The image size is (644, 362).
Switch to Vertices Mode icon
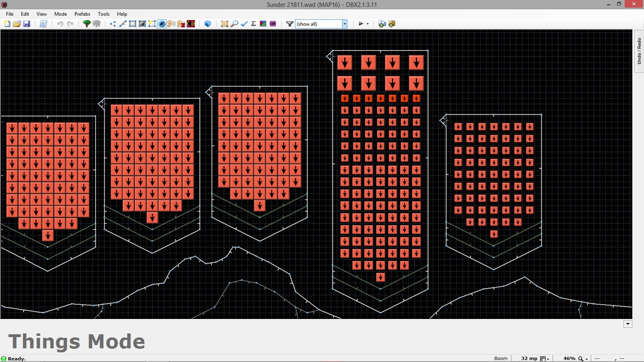click(x=113, y=24)
